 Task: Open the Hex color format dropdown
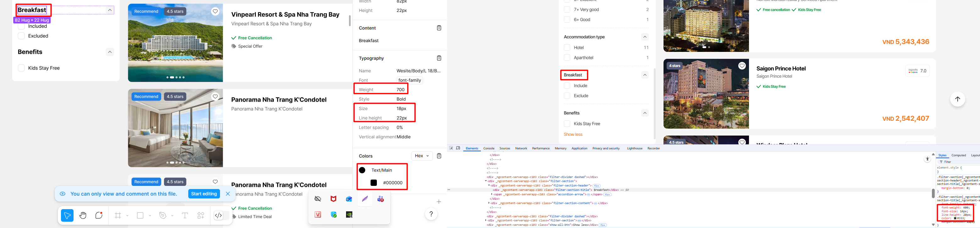(x=422, y=156)
